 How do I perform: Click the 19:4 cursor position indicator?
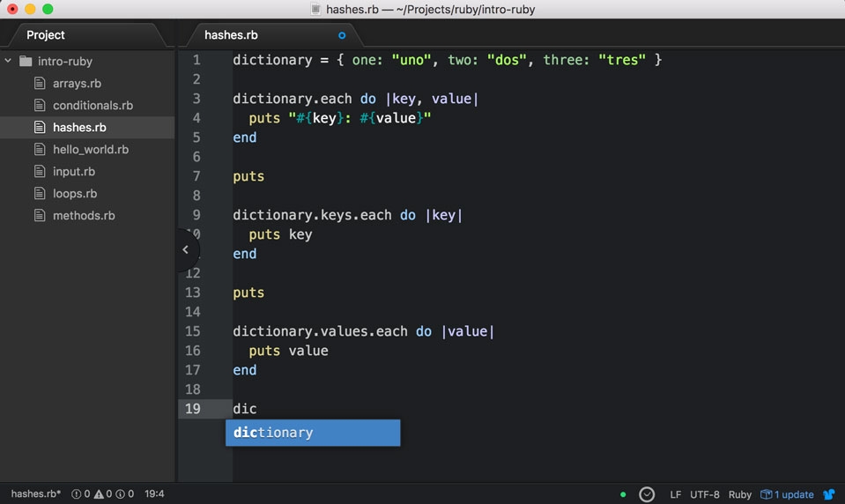pos(156,494)
